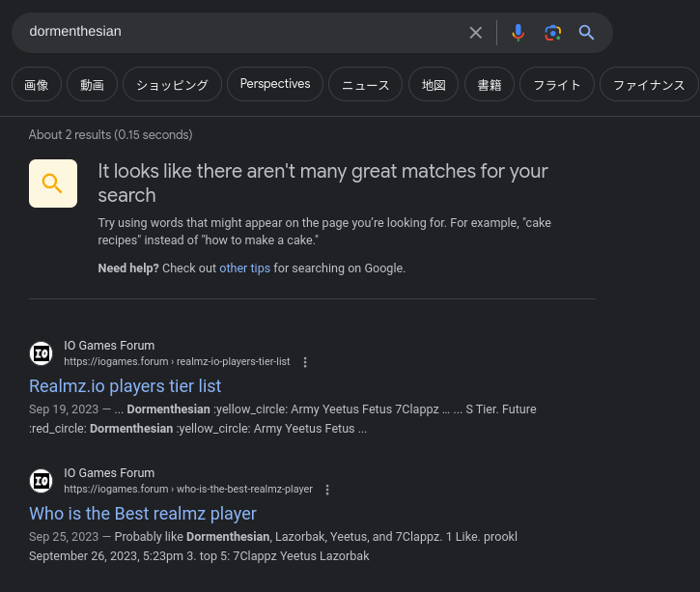Open more options for the tier list result

[x=305, y=362]
